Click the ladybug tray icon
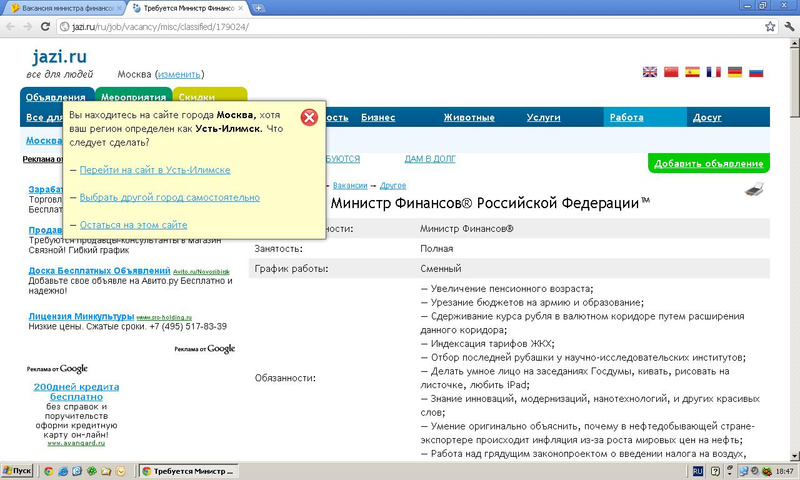The width and height of the screenshot is (800, 480). point(766,471)
